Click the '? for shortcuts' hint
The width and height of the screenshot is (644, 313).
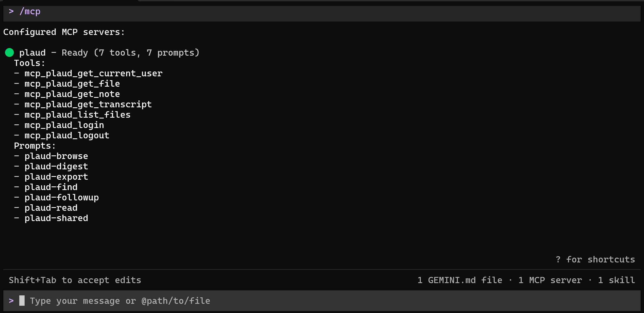tap(595, 260)
